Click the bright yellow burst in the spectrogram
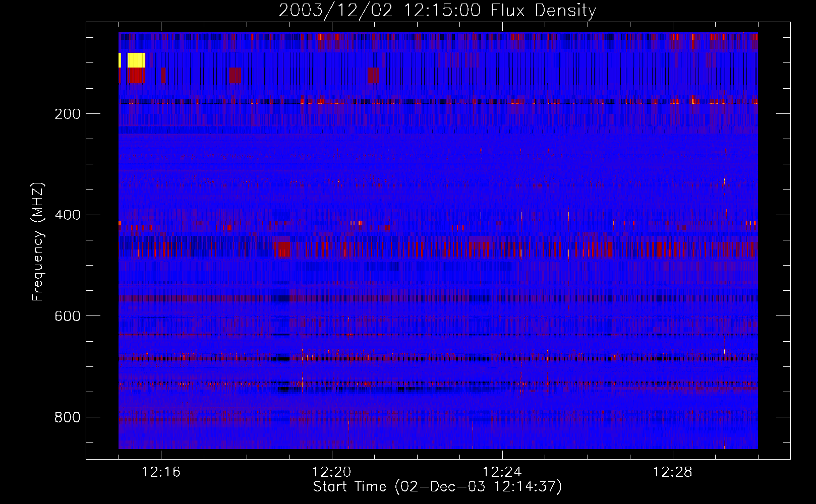The image size is (816, 504). tap(136, 60)
